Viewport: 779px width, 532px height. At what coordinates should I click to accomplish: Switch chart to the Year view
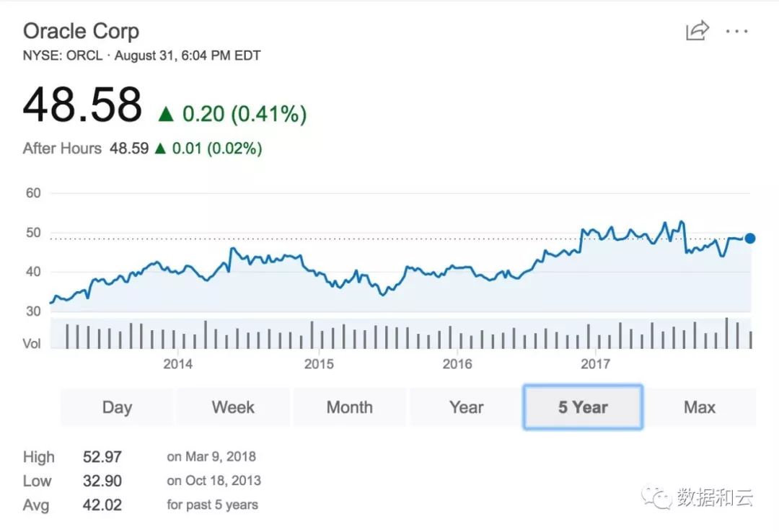466,407
